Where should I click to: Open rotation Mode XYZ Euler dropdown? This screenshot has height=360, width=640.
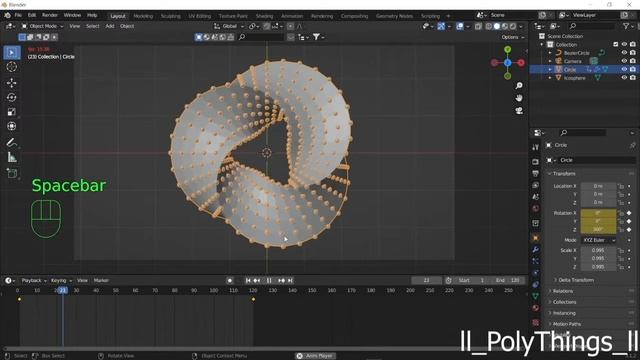(x=598, y=240)
